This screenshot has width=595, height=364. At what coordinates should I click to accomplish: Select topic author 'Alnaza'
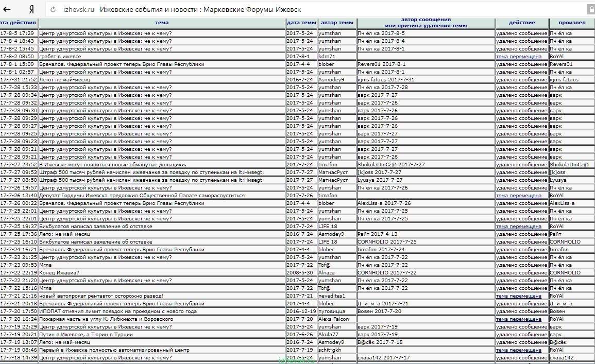coord(326,273)
